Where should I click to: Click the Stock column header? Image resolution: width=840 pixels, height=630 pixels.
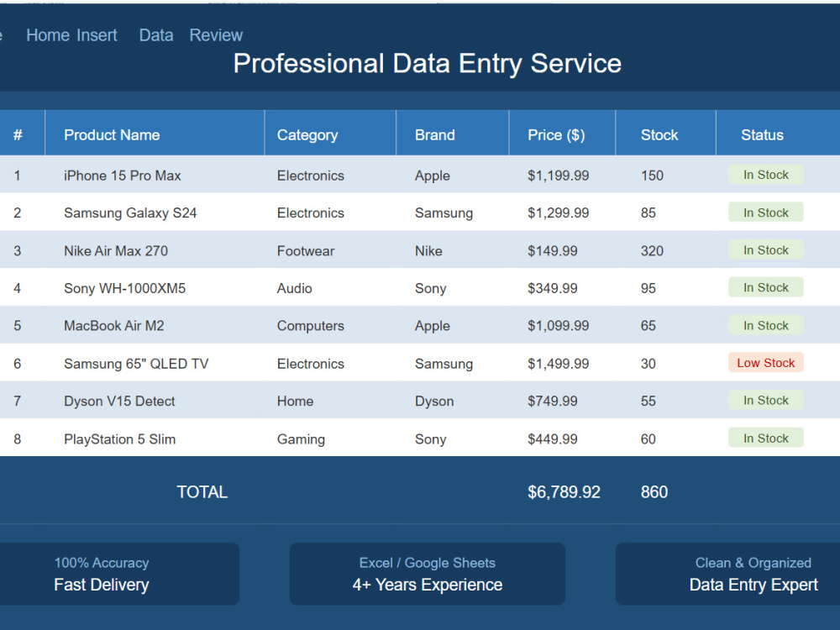tap(666, 134)
